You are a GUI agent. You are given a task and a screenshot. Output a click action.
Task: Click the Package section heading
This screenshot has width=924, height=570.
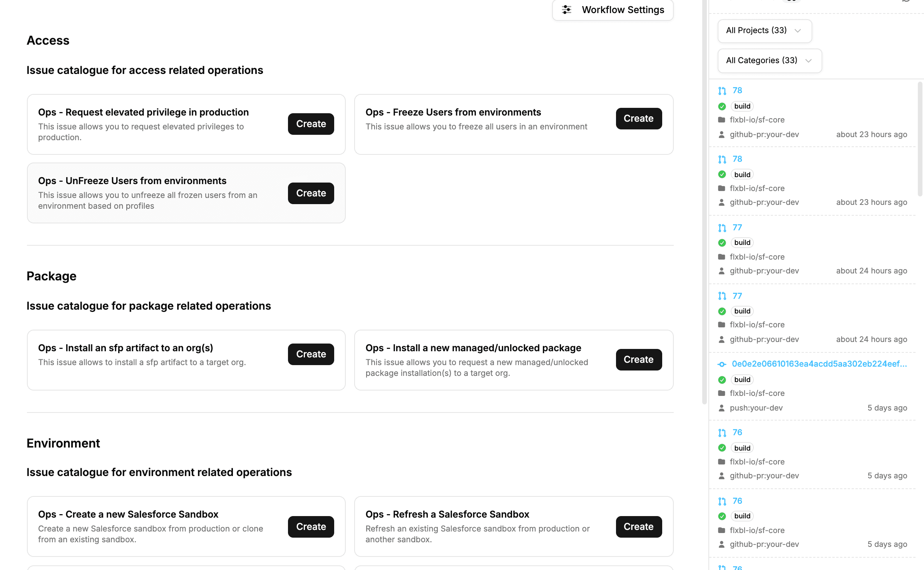click(51, 276)
